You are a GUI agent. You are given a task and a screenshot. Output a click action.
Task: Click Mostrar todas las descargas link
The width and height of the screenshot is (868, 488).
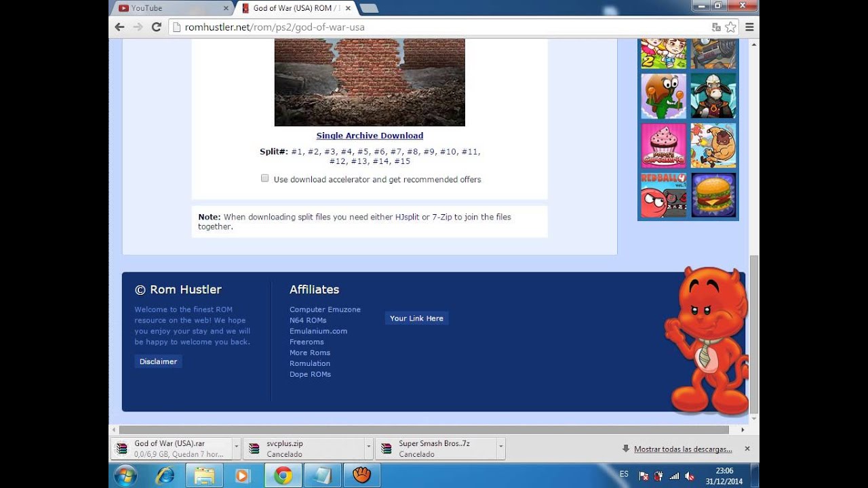click(683, 449)
